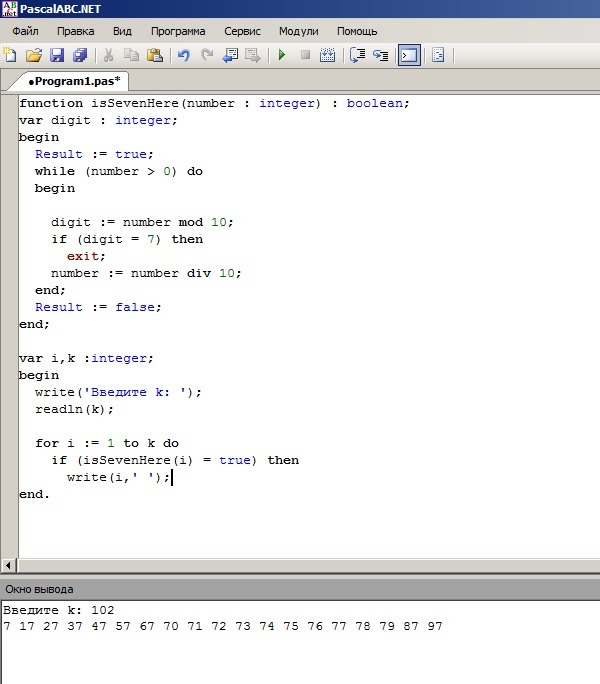This screenshot has width=600, height=684.
Task: Save the current file via floppy icon
Action: 57,55
